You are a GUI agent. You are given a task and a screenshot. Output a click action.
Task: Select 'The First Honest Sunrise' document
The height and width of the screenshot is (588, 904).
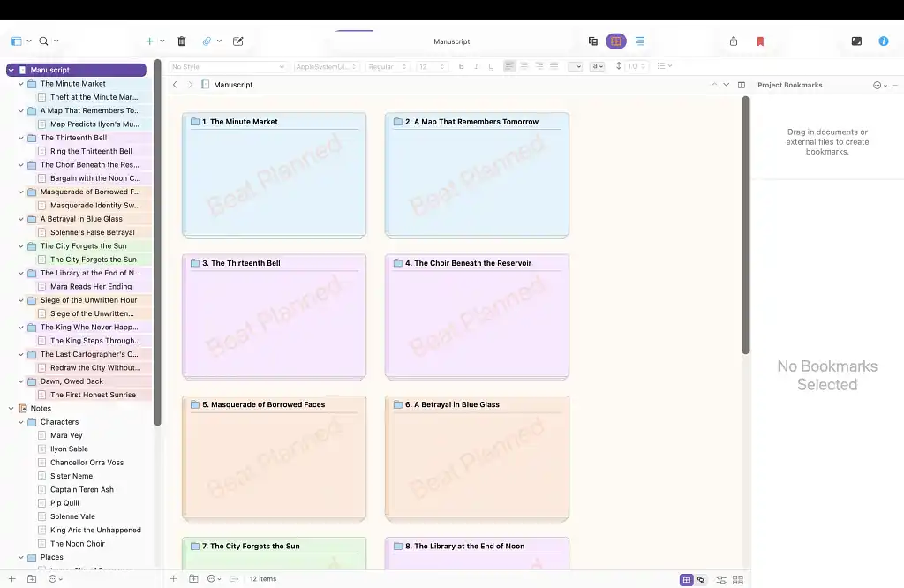93,395
